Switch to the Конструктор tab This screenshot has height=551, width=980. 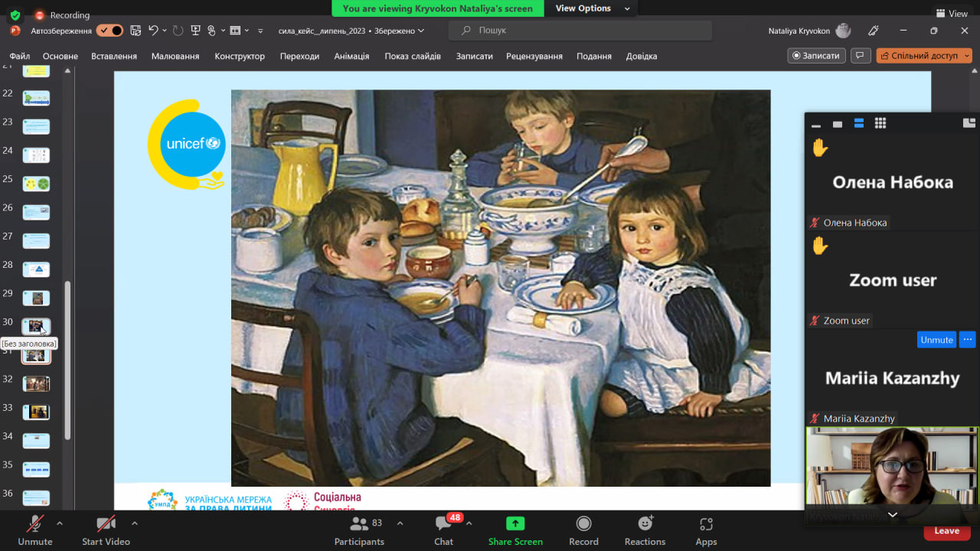240,56
